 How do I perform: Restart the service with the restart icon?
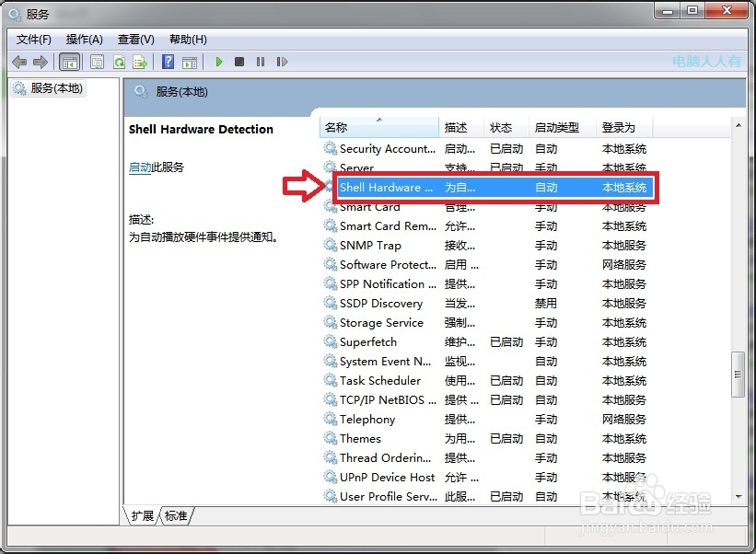pos(282,61)
